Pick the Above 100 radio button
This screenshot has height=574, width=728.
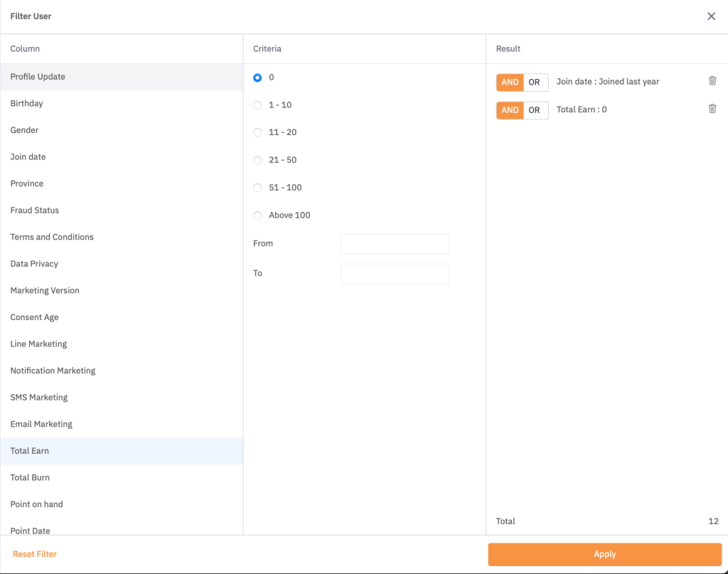click(x=257, y=216)
